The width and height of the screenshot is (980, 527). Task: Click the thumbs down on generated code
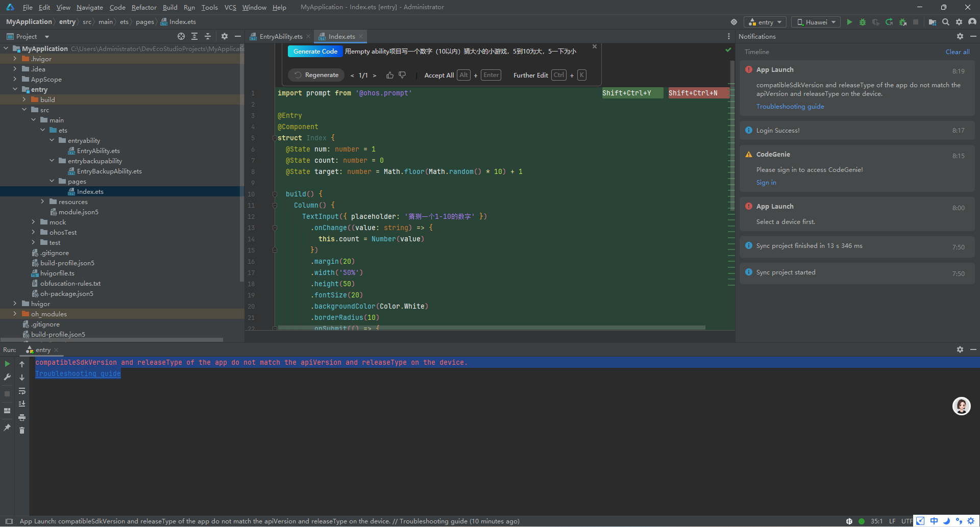coord(402,75)
